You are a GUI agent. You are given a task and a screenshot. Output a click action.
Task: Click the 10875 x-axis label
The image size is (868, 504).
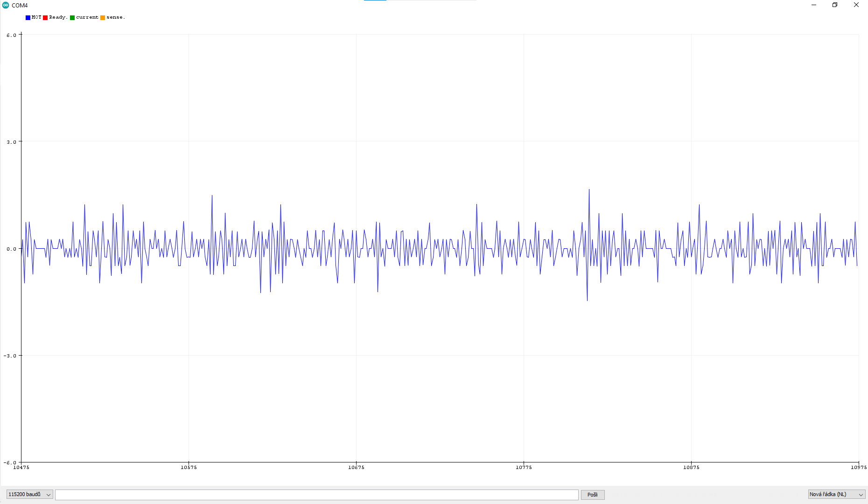click(691, 467)
